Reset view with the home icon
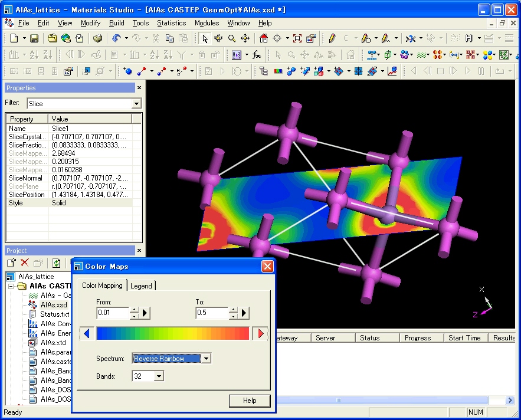 [x=264, y=38]
